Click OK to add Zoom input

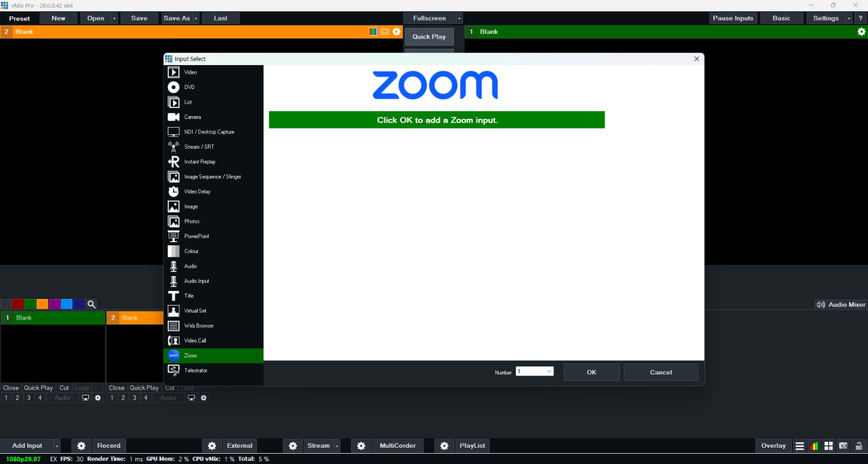click(x=592, y=372)
